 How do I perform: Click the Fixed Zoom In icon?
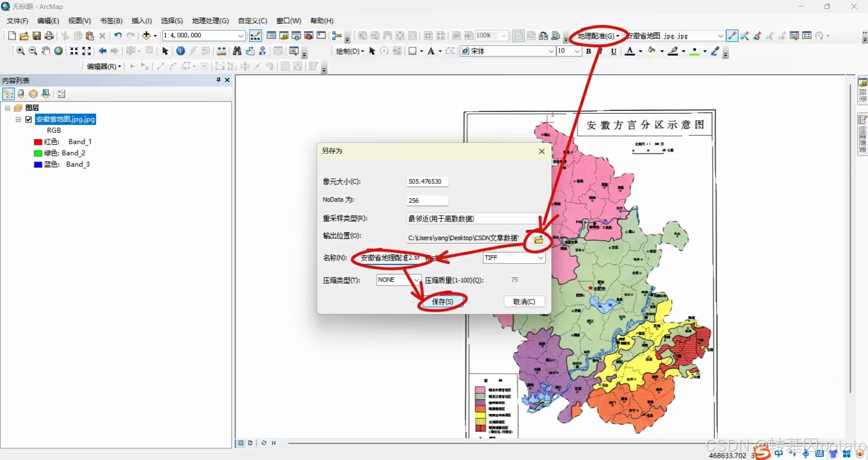(74, 51)
